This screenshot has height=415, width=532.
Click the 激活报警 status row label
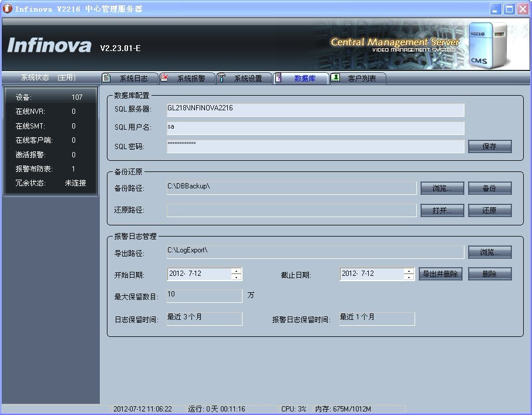coord(31,155)
